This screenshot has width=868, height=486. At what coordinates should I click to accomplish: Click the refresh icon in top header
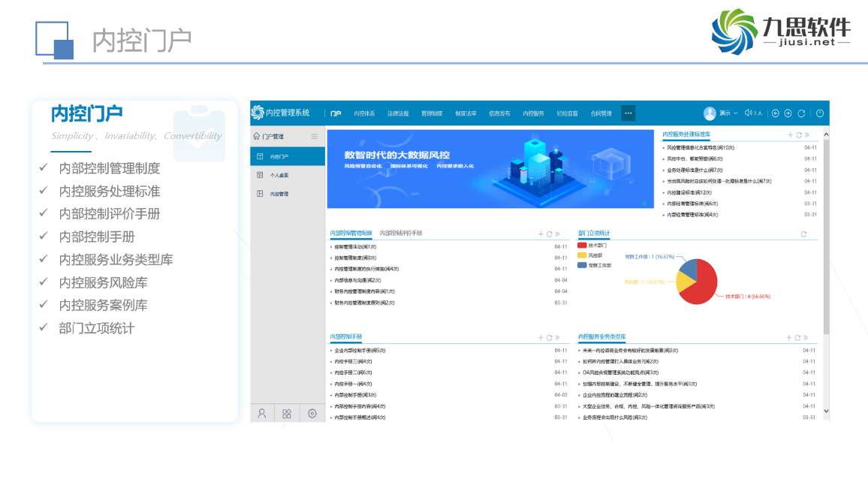click(801, 113)
